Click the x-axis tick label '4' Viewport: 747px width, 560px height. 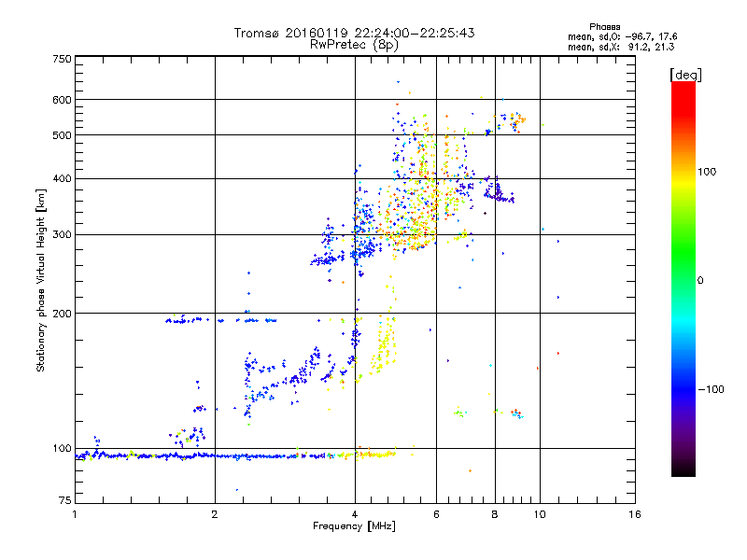pyautogui.click(x=355, y=514)
